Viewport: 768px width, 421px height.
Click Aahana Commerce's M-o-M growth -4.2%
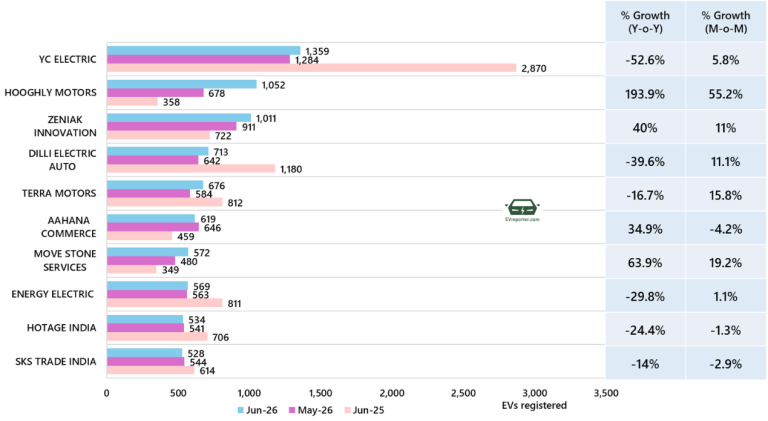point(726,229)
